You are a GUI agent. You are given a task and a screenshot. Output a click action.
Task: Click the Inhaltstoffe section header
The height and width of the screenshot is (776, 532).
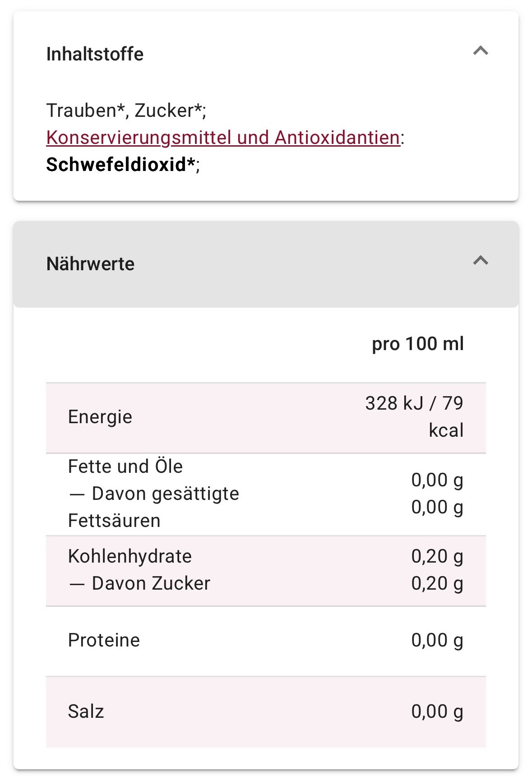pos(266,54)
